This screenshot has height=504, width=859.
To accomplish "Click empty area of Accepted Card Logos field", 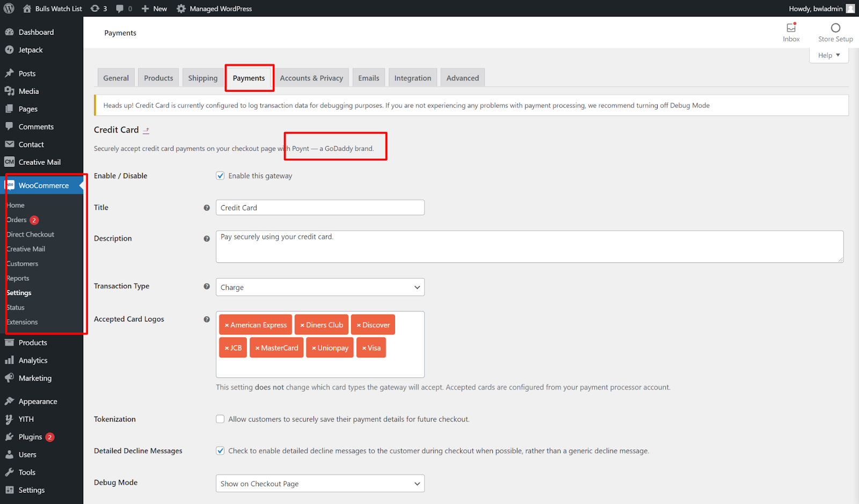I will (x=320, y=368).
